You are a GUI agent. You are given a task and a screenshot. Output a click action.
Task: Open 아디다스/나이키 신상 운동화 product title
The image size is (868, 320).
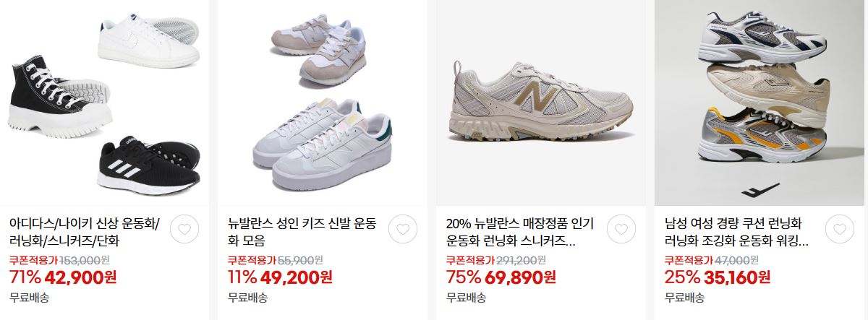click(x=85, y=232)
